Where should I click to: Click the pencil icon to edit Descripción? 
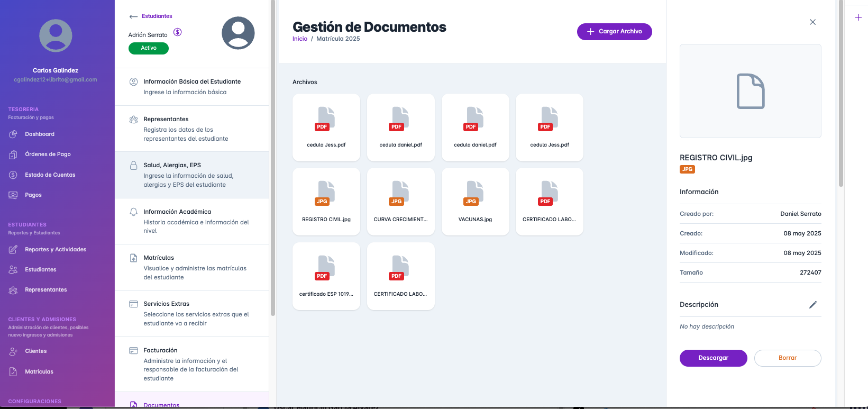tap(812, 305)
